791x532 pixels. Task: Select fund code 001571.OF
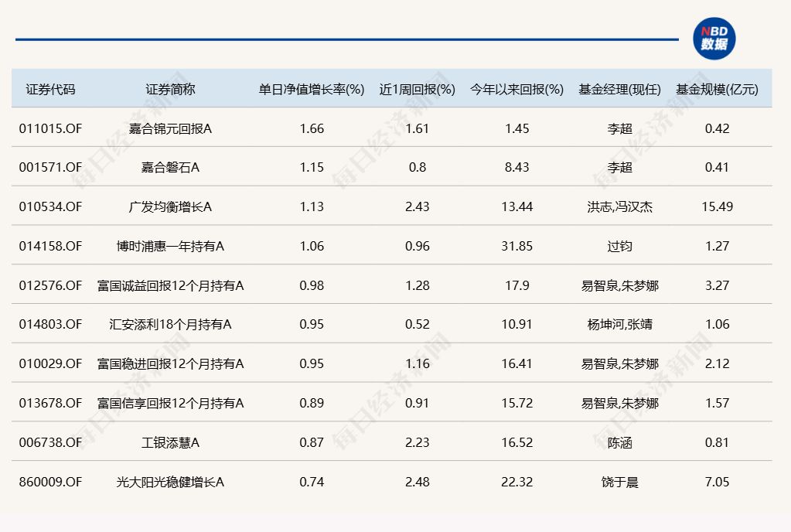coord(50,167)
